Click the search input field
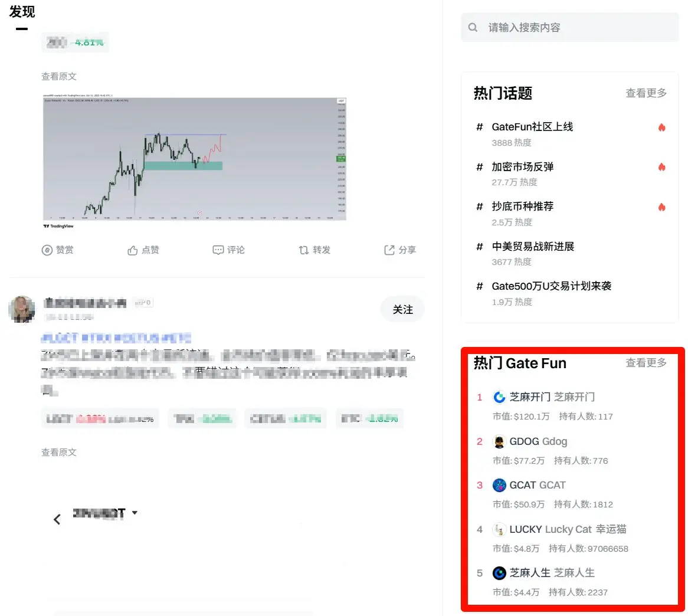Image resolution: width=688 pixels, height=616 pixels. point(570,28)
